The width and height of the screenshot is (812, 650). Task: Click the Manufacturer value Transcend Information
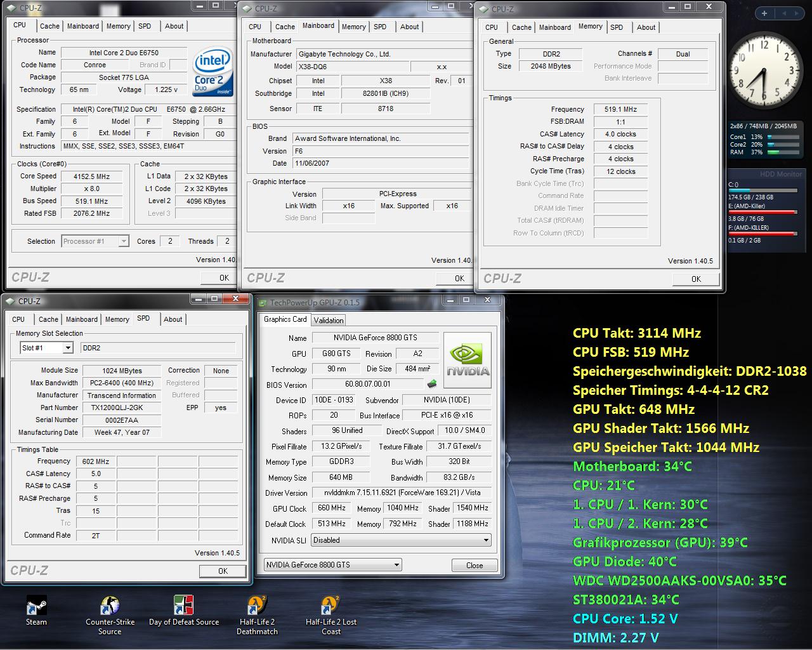pyautogui.click(x=121, y=395)
